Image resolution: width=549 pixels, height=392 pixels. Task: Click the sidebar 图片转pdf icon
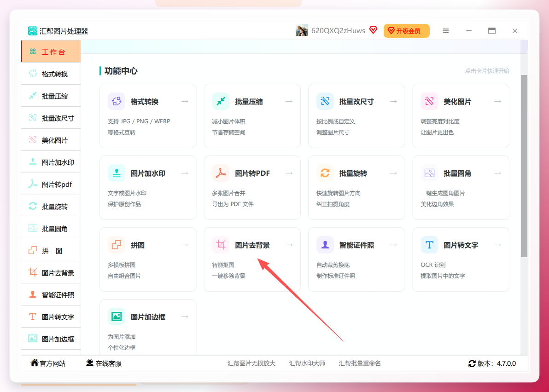[x=33, y=184]
